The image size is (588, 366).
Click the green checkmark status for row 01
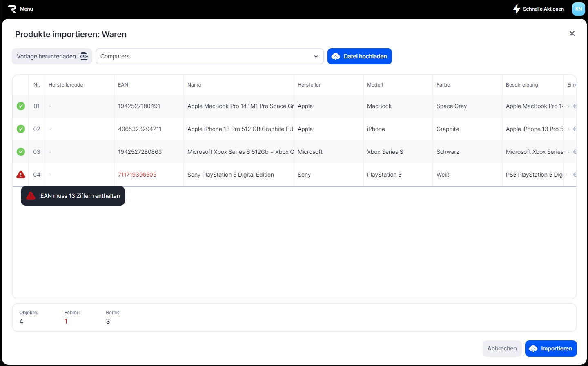click(21, 106)
